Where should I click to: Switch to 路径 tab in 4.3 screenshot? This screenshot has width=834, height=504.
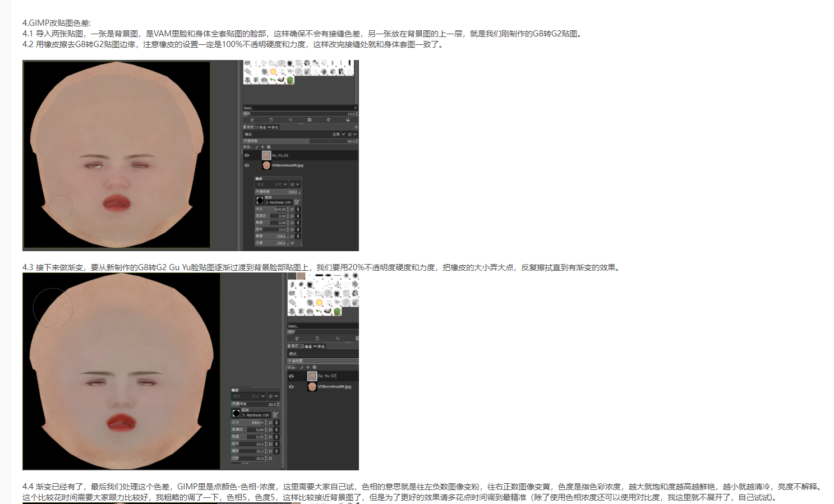(x=319, y=346)
